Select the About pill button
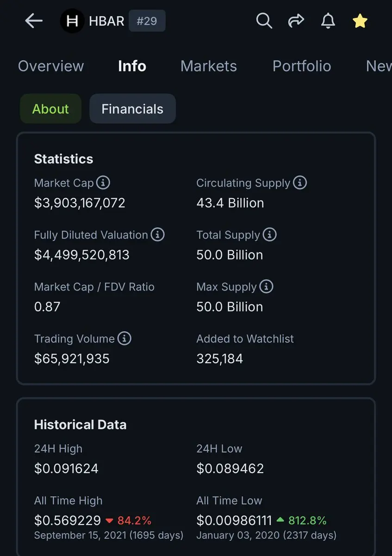 (x=50, y=109)
